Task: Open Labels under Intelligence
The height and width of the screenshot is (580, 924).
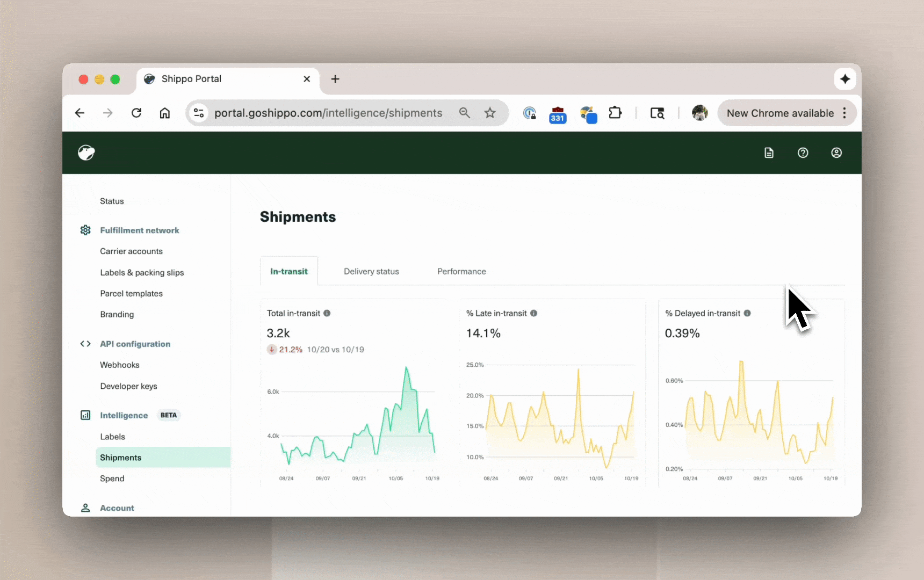Action: point(112,437)
